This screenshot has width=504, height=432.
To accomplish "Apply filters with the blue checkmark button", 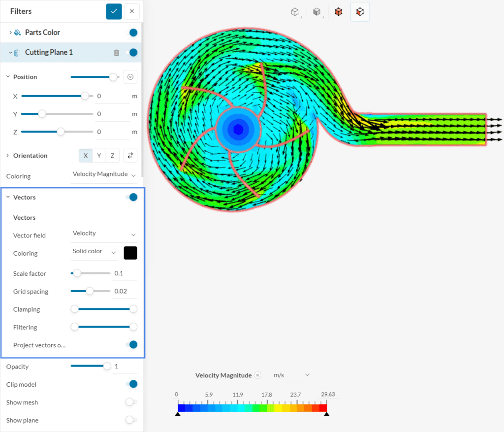I will [114, 11].
